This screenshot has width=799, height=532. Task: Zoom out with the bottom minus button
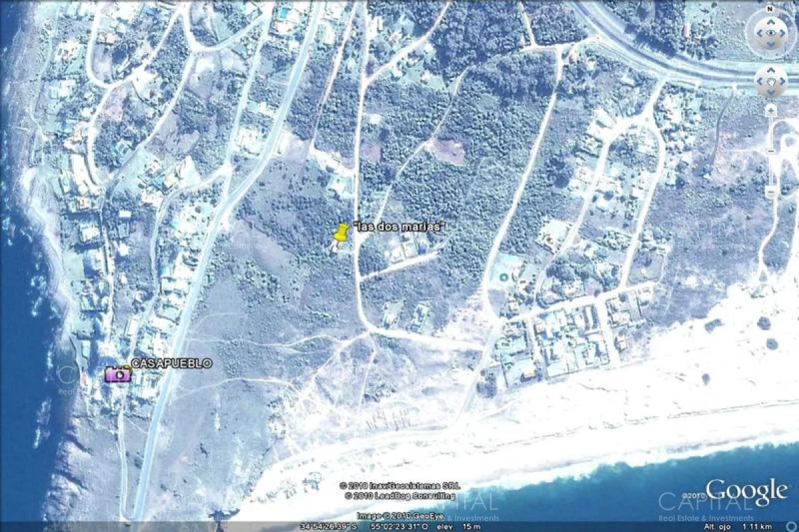click(770, 192)
